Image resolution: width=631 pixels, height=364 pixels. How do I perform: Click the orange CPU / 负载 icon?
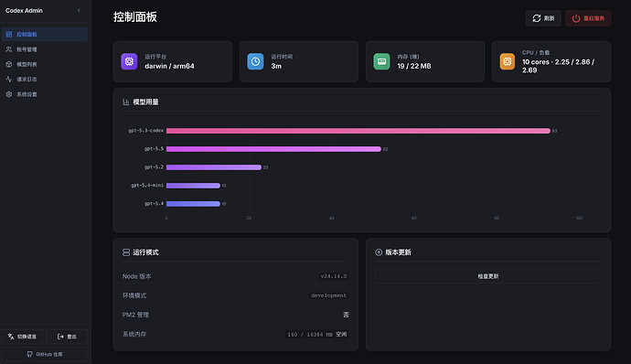click(x=508, y=61)
